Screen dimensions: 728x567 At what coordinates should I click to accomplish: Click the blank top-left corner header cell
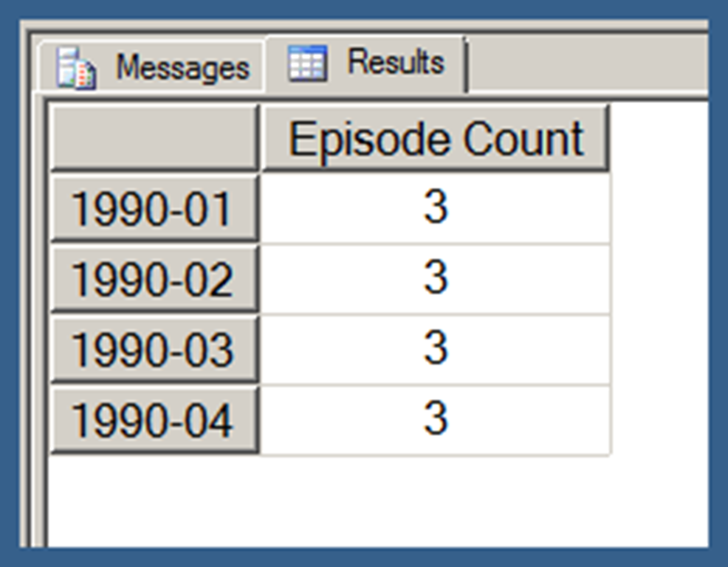tap(154, 138)
